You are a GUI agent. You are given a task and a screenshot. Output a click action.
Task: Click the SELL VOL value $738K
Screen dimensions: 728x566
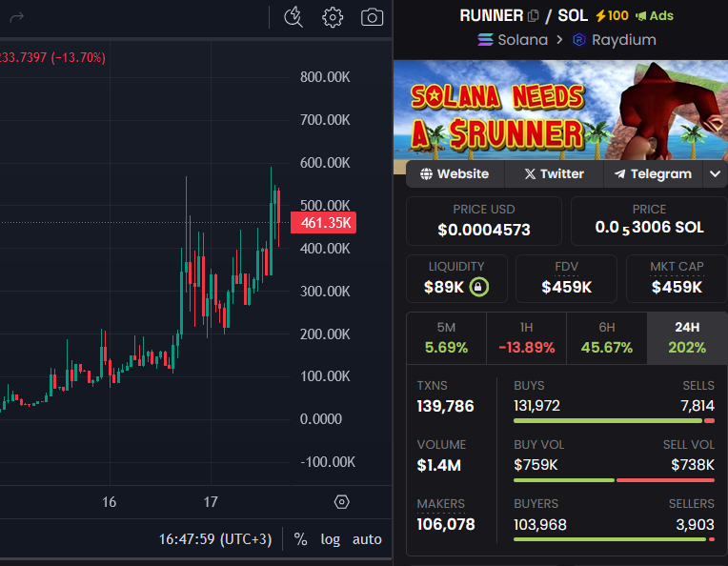coord(692,465)
